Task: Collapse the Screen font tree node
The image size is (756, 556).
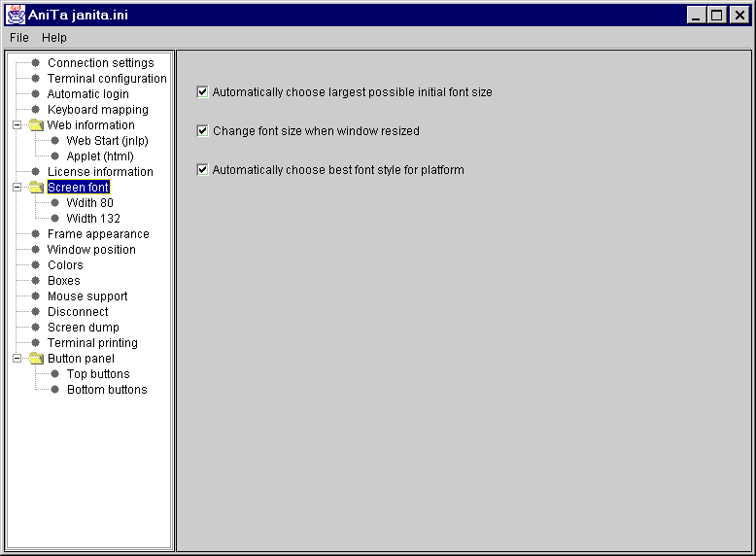Action: coord(17,188)
